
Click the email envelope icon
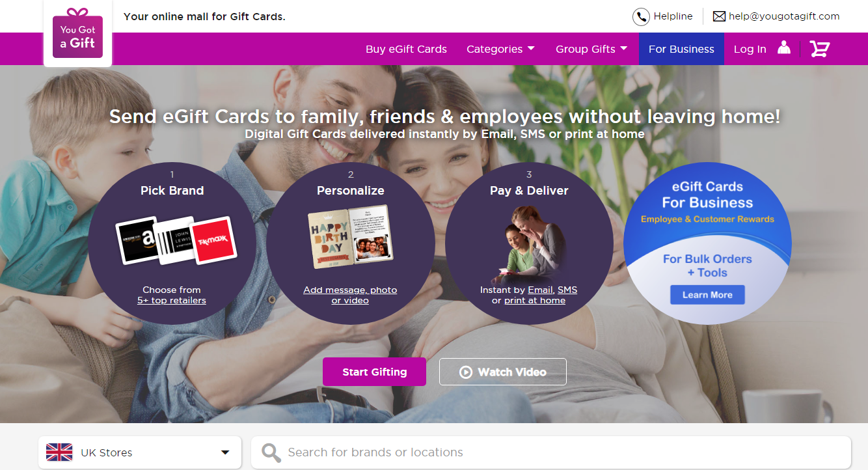point(719,17)
